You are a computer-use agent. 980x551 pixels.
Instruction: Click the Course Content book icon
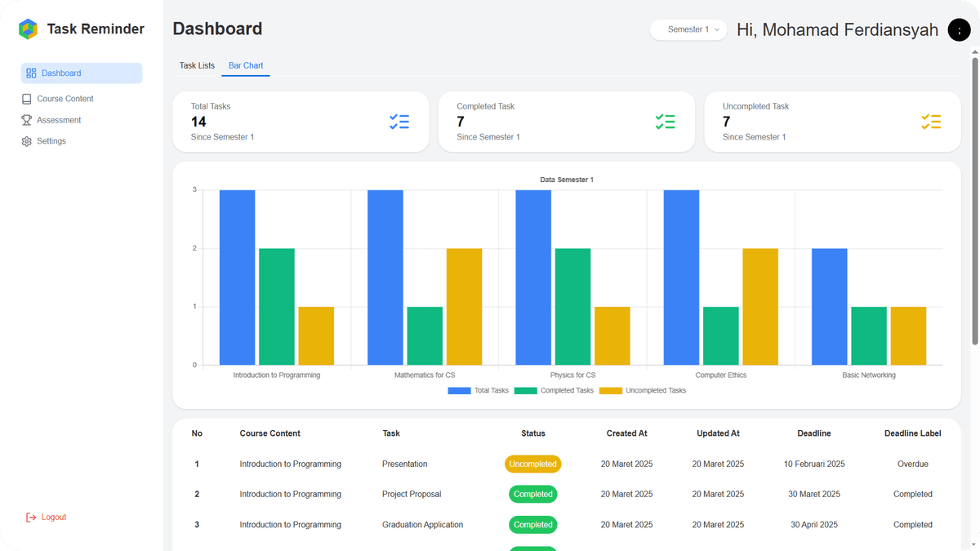[27, 99]
